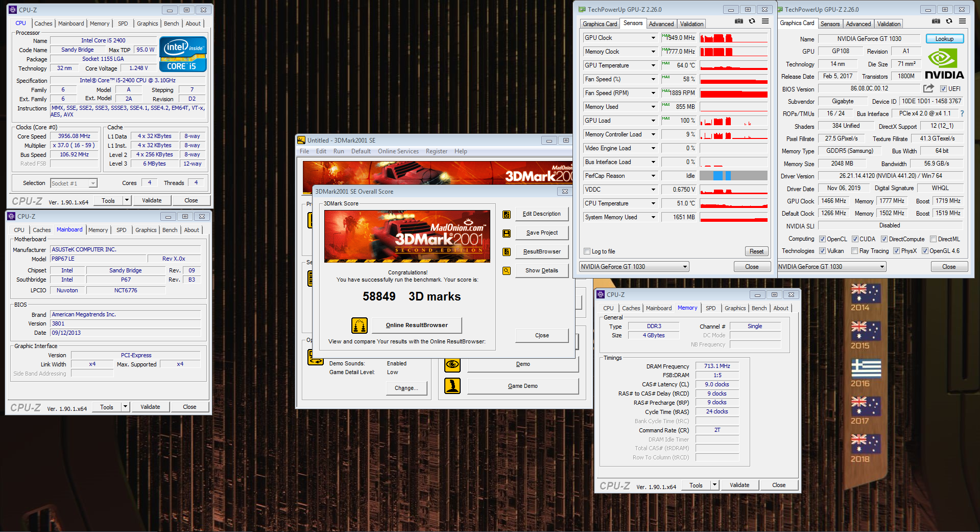Viewport: 980px width, 532px height.
Task: Click Validate in CPU-Z Memory window
Action: tap(739, 485)
